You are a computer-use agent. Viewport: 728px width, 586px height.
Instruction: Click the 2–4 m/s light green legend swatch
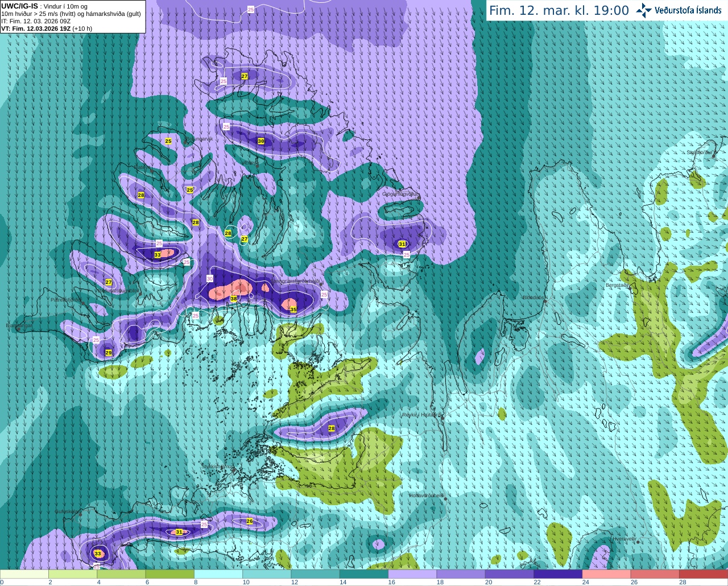(73, 574)
